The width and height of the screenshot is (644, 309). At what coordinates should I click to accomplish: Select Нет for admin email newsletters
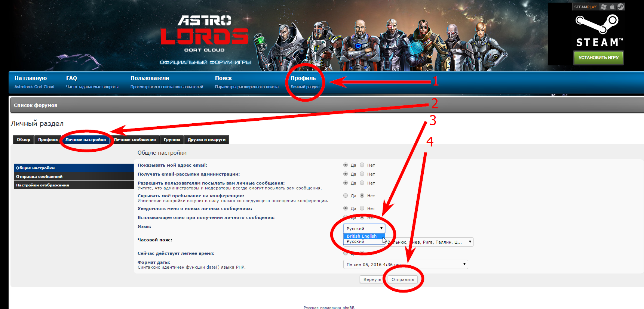point(362,174)
